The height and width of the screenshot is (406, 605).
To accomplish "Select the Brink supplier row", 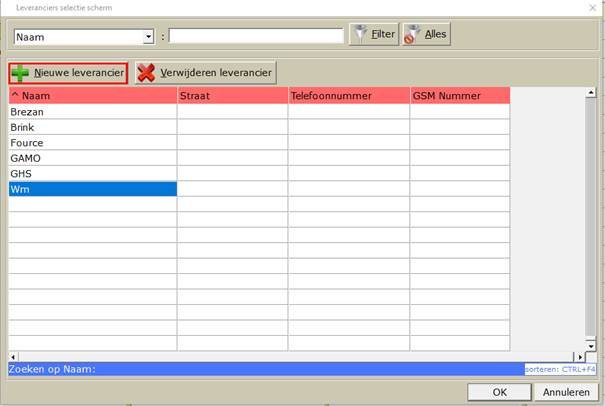I will pyautogui.click(x=259, y=127).
